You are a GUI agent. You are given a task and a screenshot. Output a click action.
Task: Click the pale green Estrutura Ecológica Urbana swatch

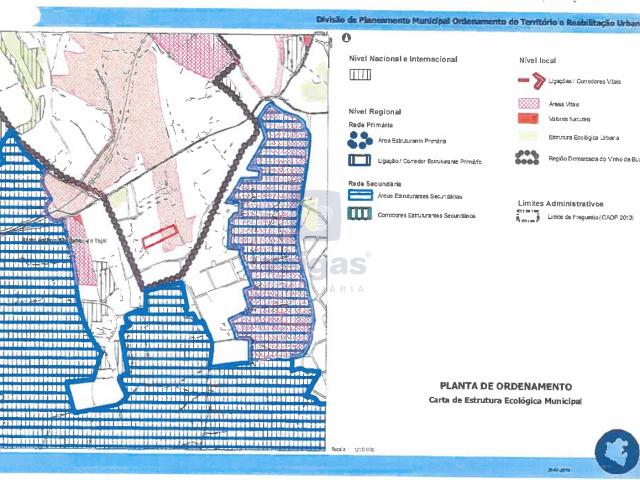[x=529, y=136]
